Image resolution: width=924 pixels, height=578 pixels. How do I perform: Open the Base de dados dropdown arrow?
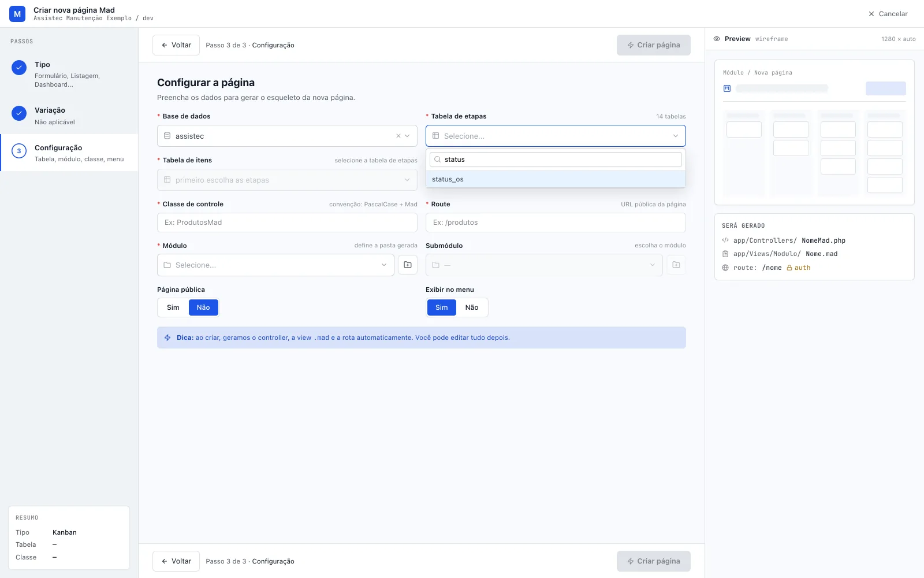pyautogui.click(x=407, y=136)
